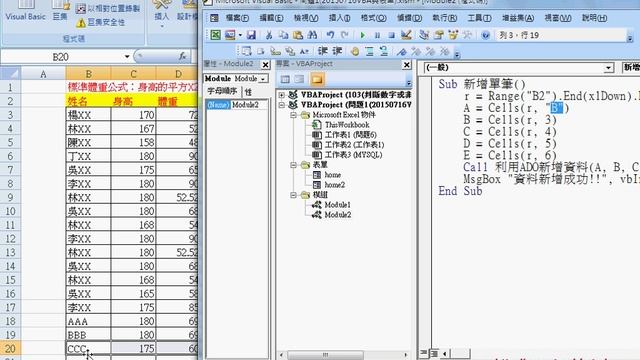Click the Uncomment Block icon in edit toolbar
Image resolution: width=640 pixels, height=360 pixels.
click(384, 51)
